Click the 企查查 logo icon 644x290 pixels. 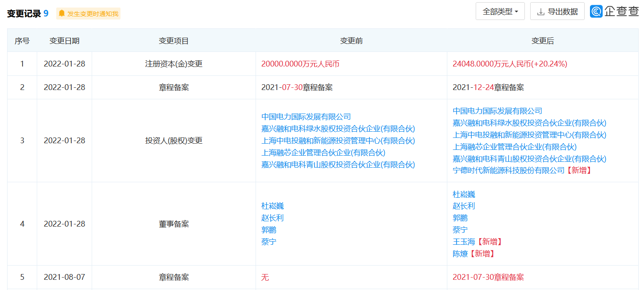596,12
